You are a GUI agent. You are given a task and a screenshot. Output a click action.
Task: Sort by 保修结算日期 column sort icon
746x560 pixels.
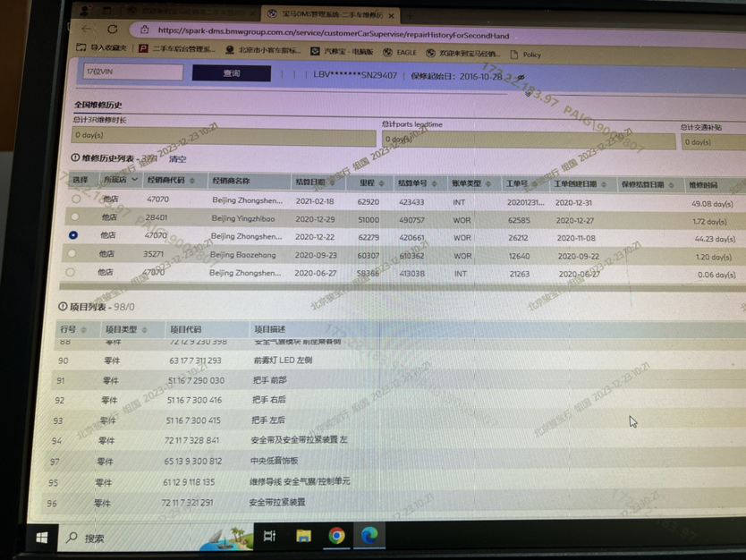point(671,184)
